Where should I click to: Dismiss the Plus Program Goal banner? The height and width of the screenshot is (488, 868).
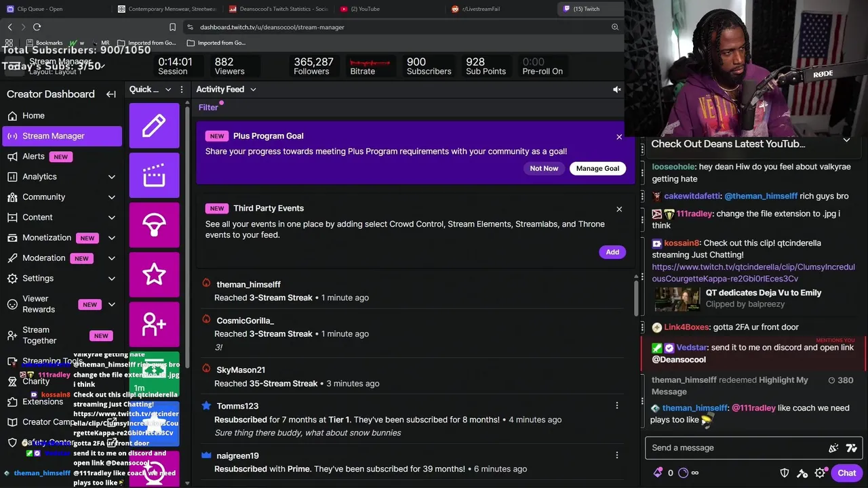pyautogui.click(x=619, y=137)
